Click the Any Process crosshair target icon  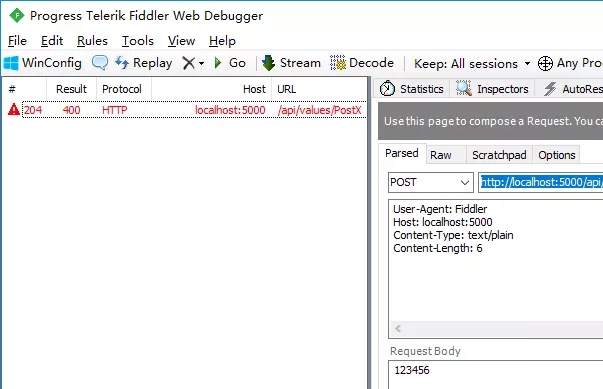point(545,63)
